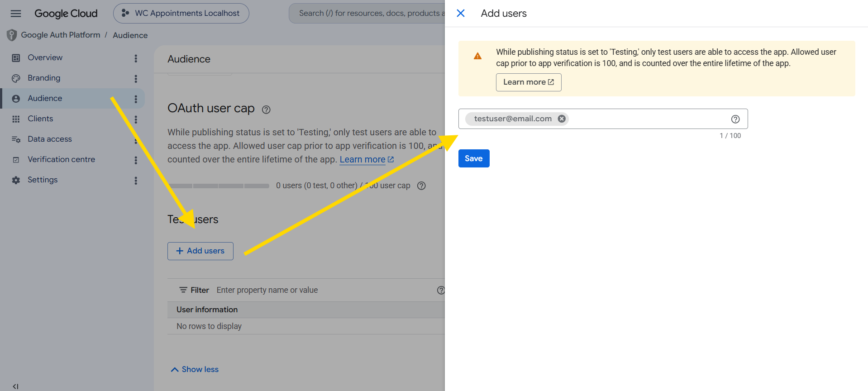Open the main hamburger navigation menu
This screenshot has height=391, width=868.
(x=16, y=14)
